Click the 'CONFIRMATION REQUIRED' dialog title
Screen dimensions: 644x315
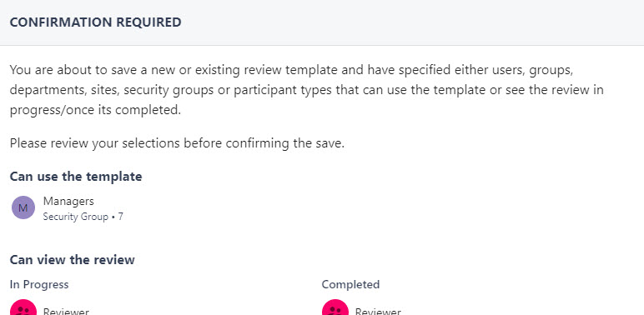(95, 22)
